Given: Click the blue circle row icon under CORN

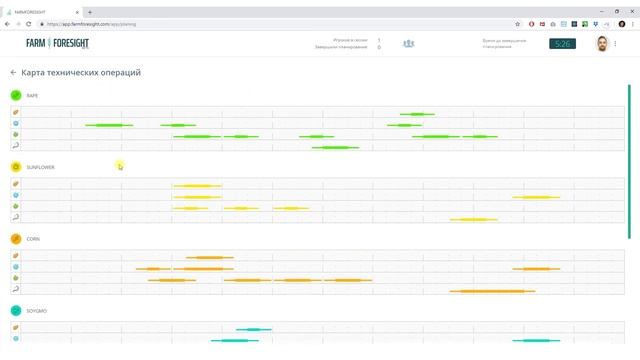Looking at the screenshot, I should click(16, 267).
